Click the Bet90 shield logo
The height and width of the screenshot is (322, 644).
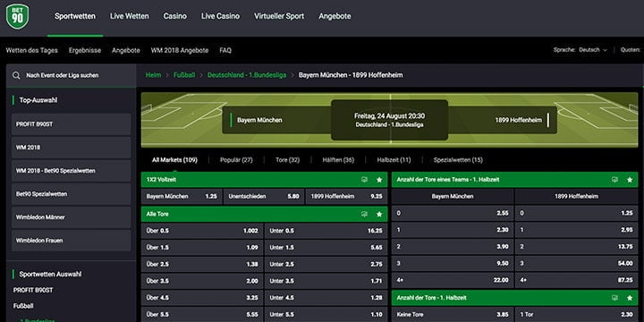(18, 16)
